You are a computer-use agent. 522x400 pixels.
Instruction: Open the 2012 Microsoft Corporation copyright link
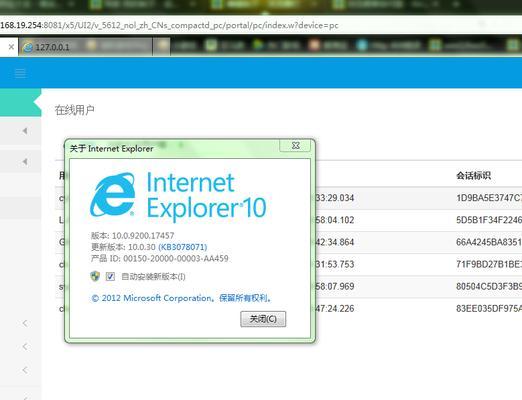click(x=181, y=298)
